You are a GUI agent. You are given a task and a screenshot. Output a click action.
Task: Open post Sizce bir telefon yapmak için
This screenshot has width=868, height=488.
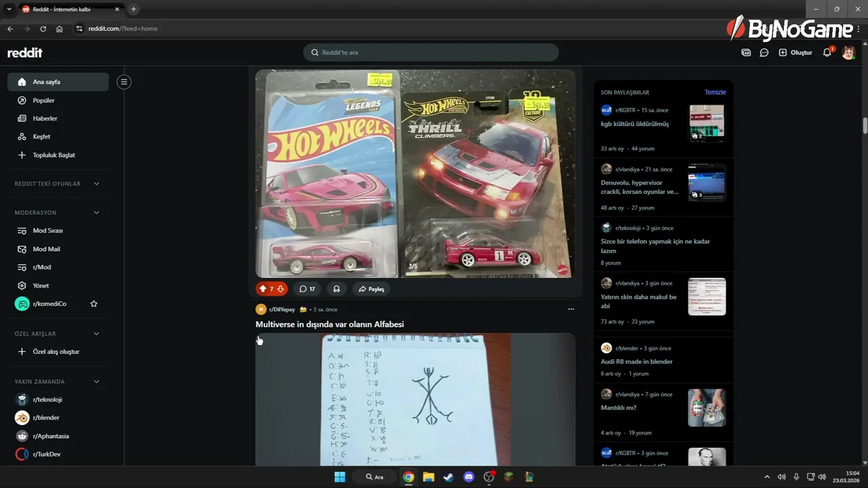coord(655,246)
